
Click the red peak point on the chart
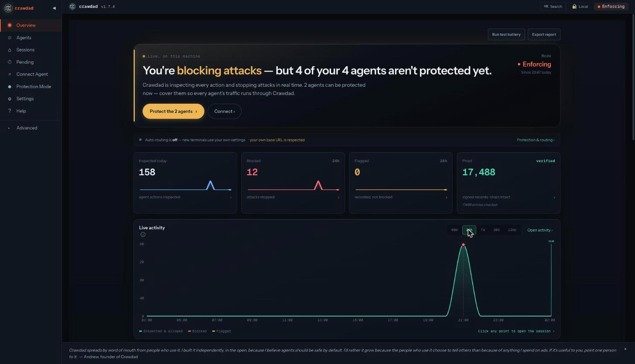[x=463, y=245]
